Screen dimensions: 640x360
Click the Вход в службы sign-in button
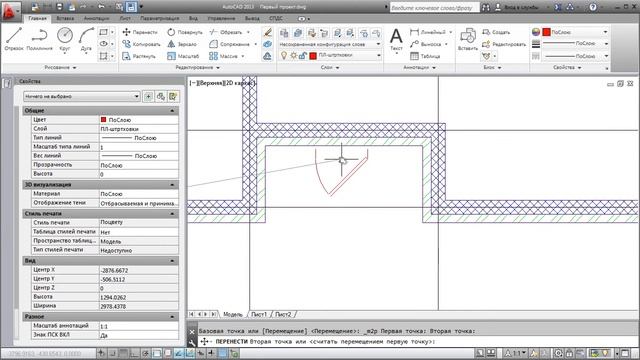(518, 7)
